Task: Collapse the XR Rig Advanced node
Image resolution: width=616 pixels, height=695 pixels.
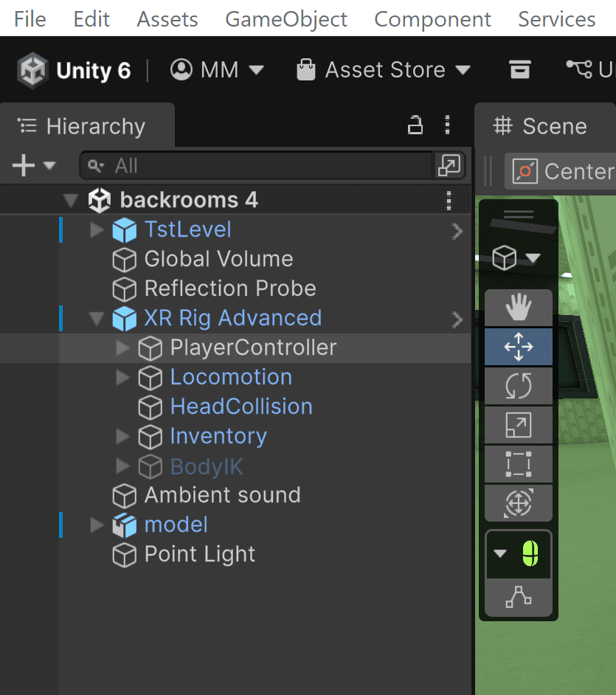Action: [97, 318]
